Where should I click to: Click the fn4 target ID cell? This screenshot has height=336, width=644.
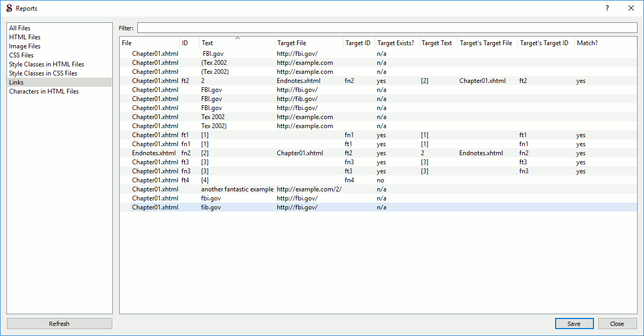[349, 180]
